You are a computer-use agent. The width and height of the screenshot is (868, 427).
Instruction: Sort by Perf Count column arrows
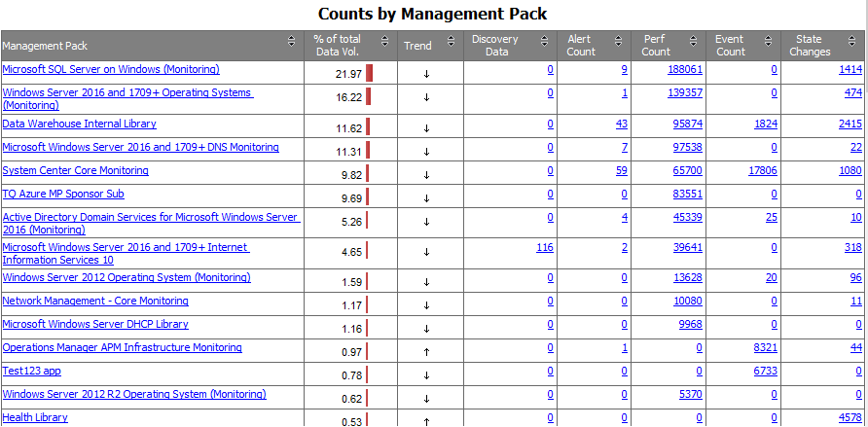(x=694, y=41)
